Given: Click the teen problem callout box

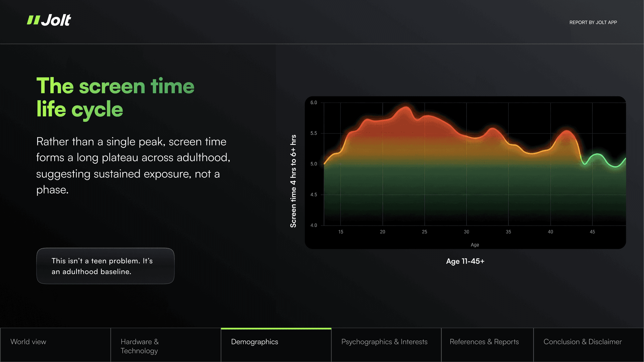Looking at the screenshot, I should (x=105, y=266).
